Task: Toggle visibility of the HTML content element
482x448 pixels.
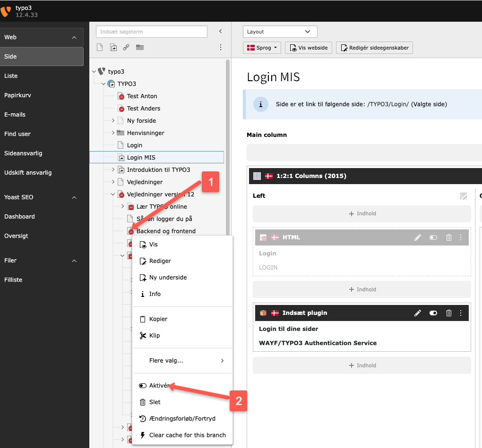Action: point(433,237)
